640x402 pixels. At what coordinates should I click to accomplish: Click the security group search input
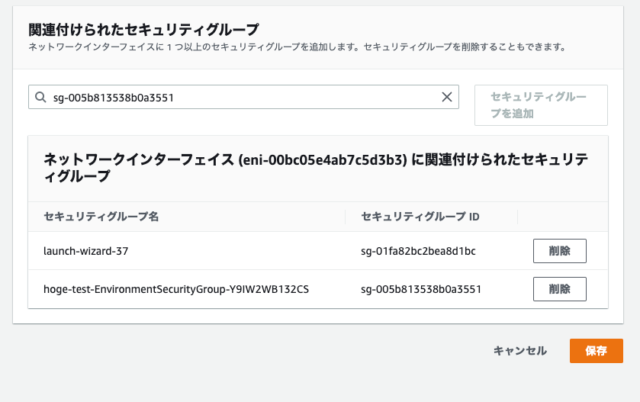click(x=243, y=97)
